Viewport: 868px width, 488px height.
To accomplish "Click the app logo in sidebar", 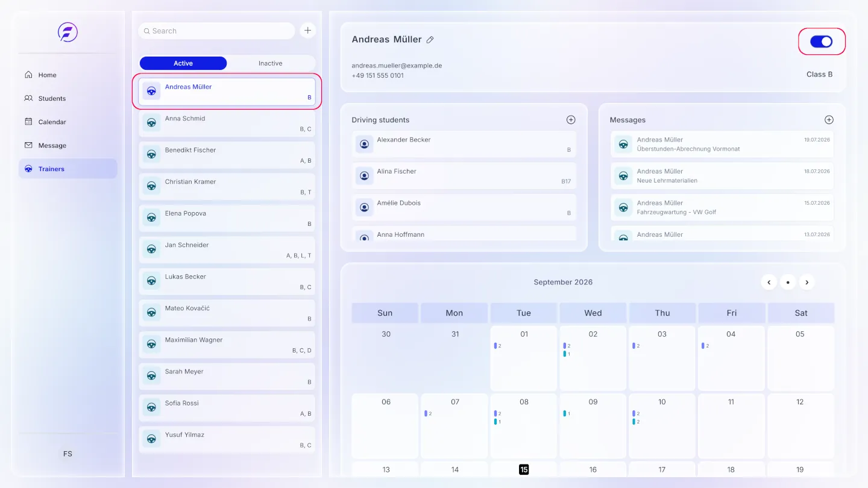I will pos(68,32).
